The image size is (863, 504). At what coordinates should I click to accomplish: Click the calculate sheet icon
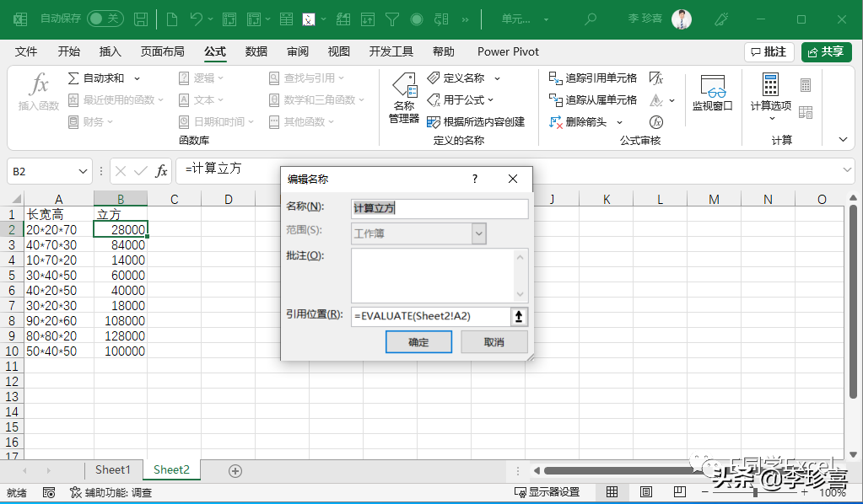click(x=806, y=112)
